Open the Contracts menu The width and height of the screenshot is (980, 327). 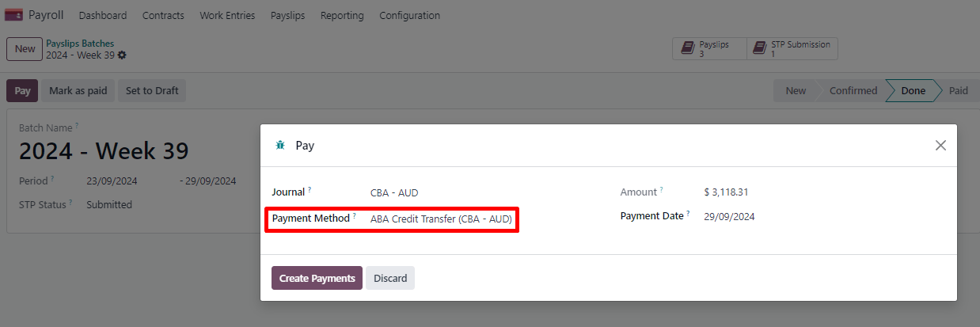pyautogui.click(x=163, y=15)
